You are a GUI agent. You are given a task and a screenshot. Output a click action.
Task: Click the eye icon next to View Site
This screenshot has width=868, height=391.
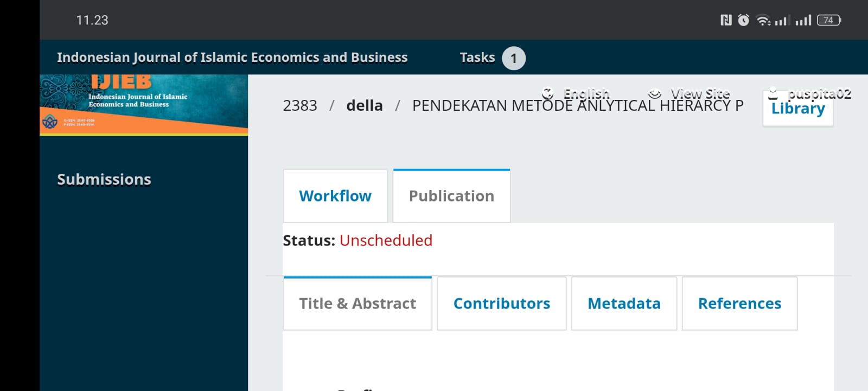point(655,93)
